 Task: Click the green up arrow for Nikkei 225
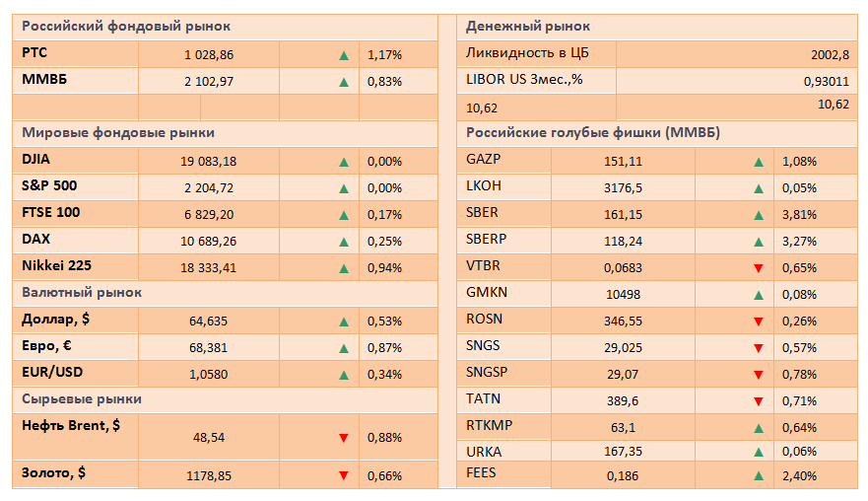[343, 268]
